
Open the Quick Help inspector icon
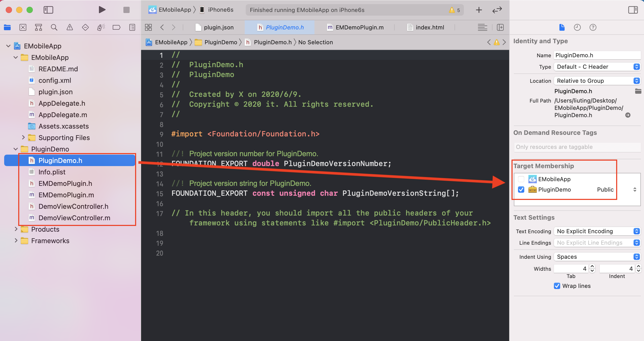tap(593, 27)
